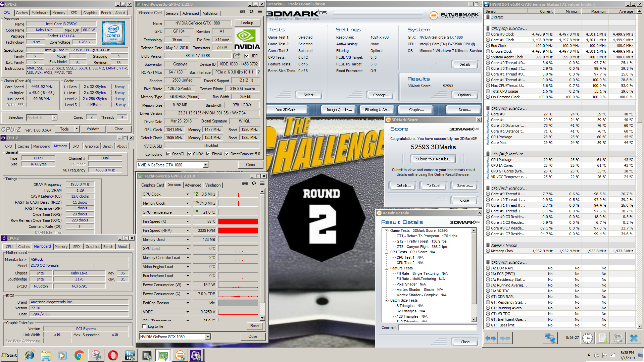Click the BIOS share/export icon

point(237,56)
